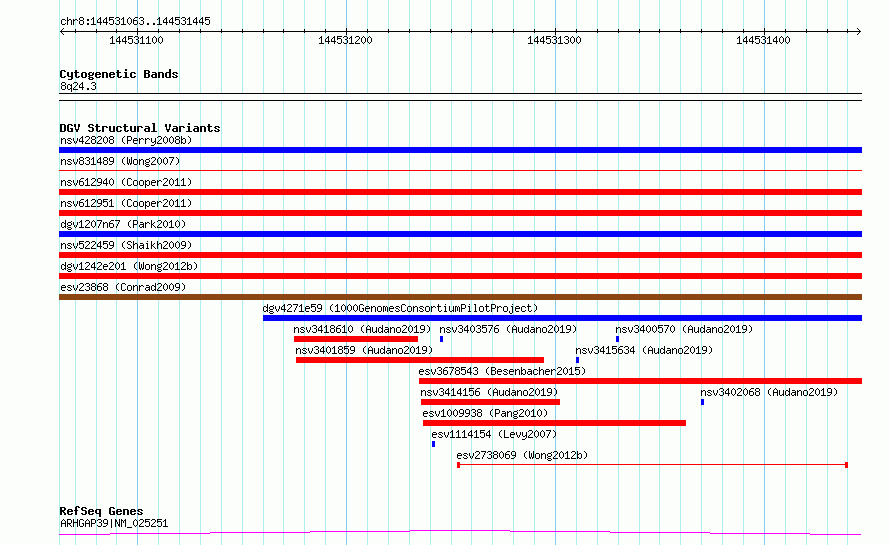Open esv23868 (Conrad2009) label
Image resolution: width=890 pixels, height=545 pixels.
123,287
